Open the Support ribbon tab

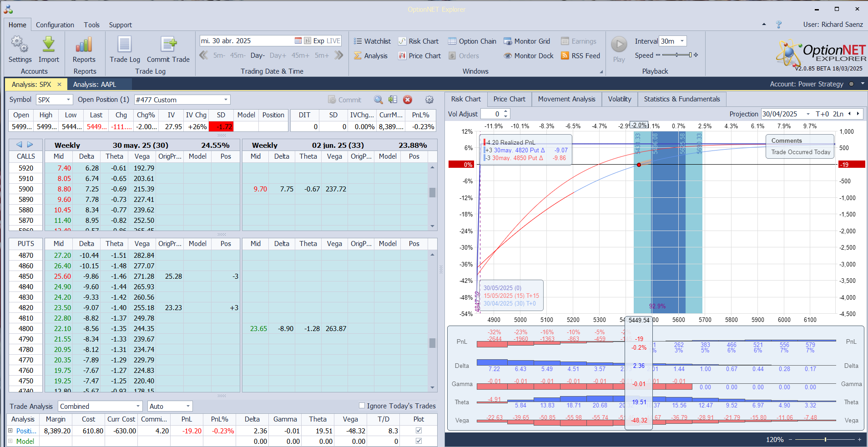(121, 25)
